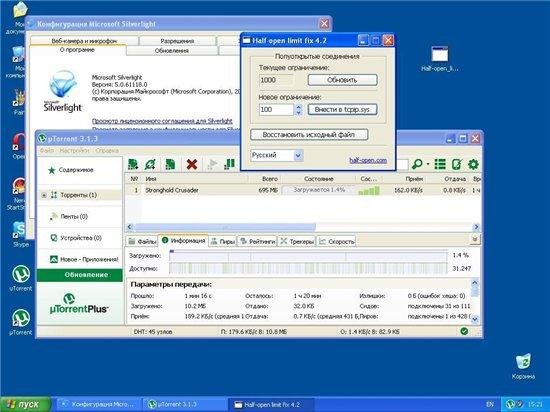Click the uTorrent Remote device icon
Viewport: 550px width, 412px height.
[x=456, y=164]
